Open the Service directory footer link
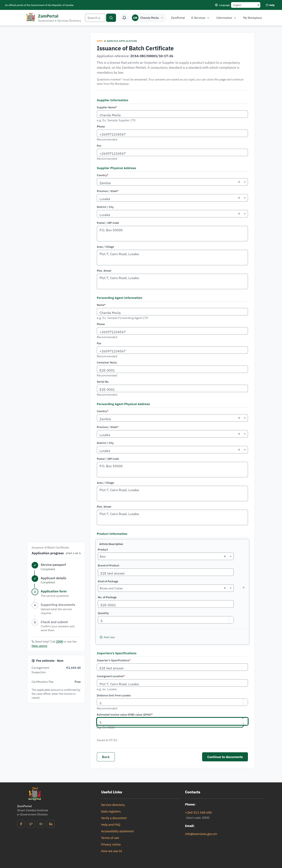This screenshot has height=868, width=282. pos(113,805)
